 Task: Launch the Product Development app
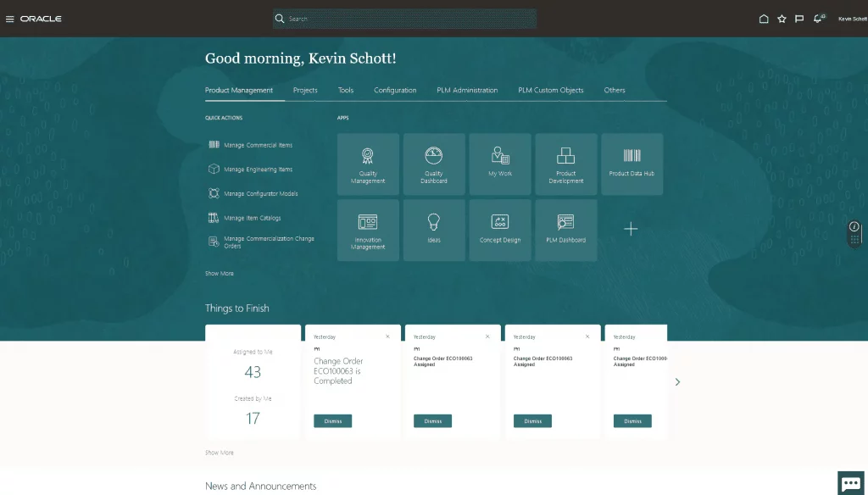pos(566,164)
